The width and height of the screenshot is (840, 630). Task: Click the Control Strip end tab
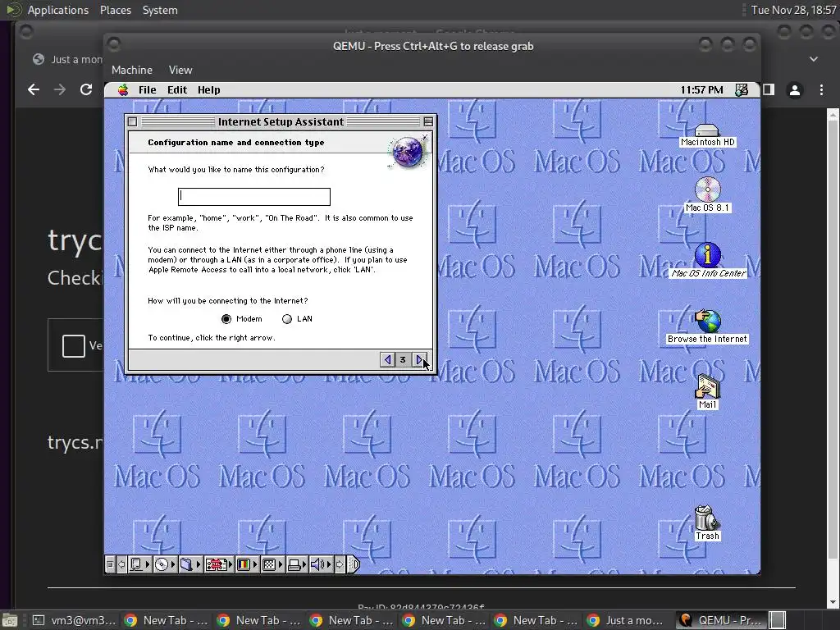[x=354, y=564]
